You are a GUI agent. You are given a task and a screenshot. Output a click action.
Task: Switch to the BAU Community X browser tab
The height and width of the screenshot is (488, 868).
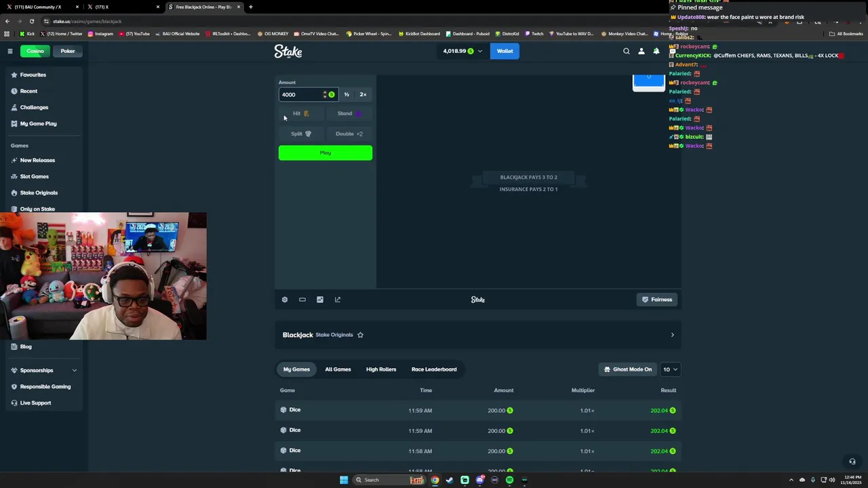pos(41,7)
